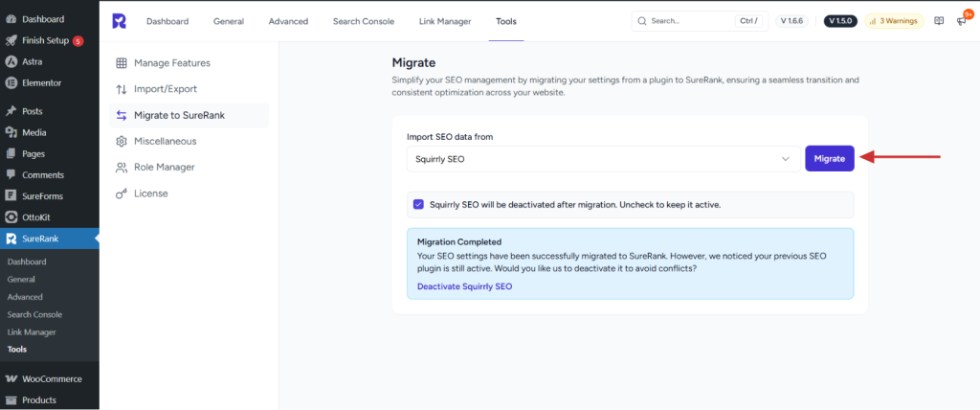Click the Media icon in sidebar
980x410 pixels.
click(11, 133)
